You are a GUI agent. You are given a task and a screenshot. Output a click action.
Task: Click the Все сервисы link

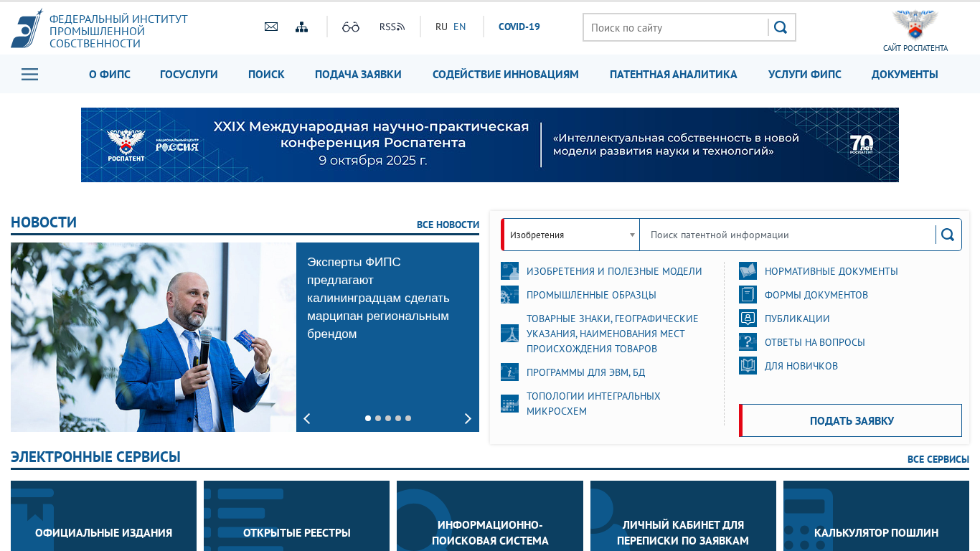pyautogui.click(x=938, y=459)
